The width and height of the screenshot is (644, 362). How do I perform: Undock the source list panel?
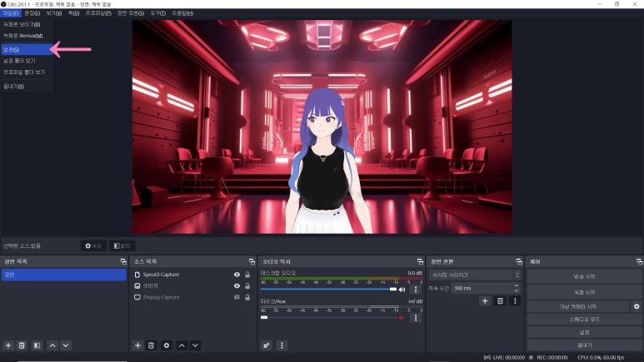pyautogui.click(x=252, y=261)
